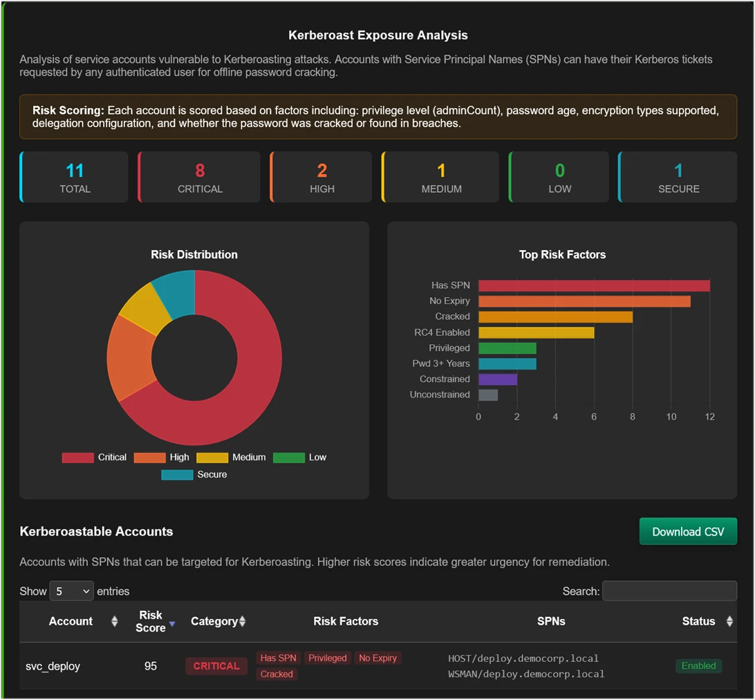Screen dimensions: 755x700
Task: Click the Has SPN bar in Top Risk Factors
Action: (x=593, y=285)
